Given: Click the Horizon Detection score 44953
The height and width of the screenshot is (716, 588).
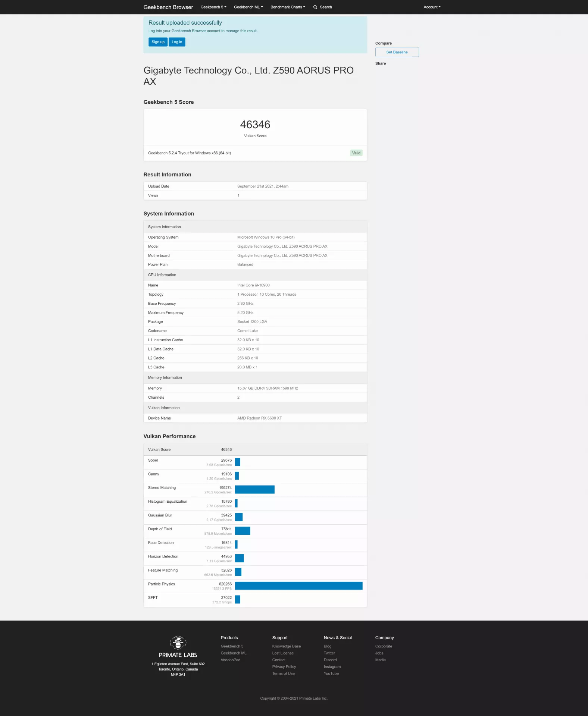Looking at the screenshot, I should coord(226,556).
